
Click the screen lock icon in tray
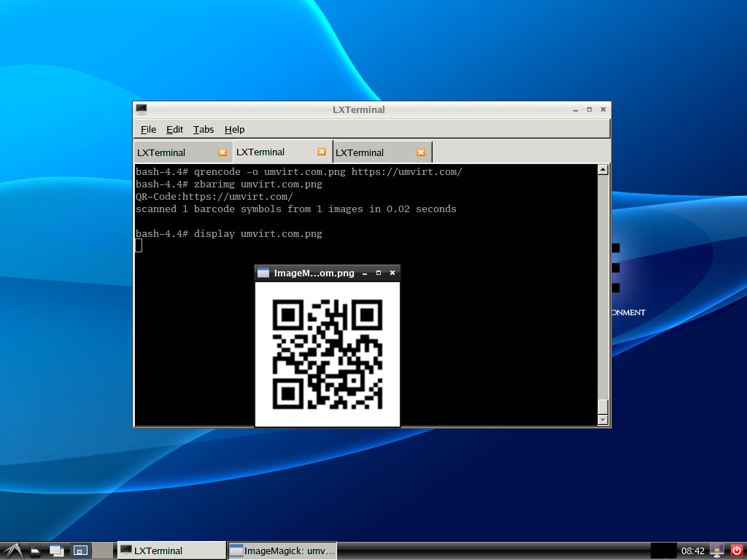pyautogui.click(x=716, y=551)
